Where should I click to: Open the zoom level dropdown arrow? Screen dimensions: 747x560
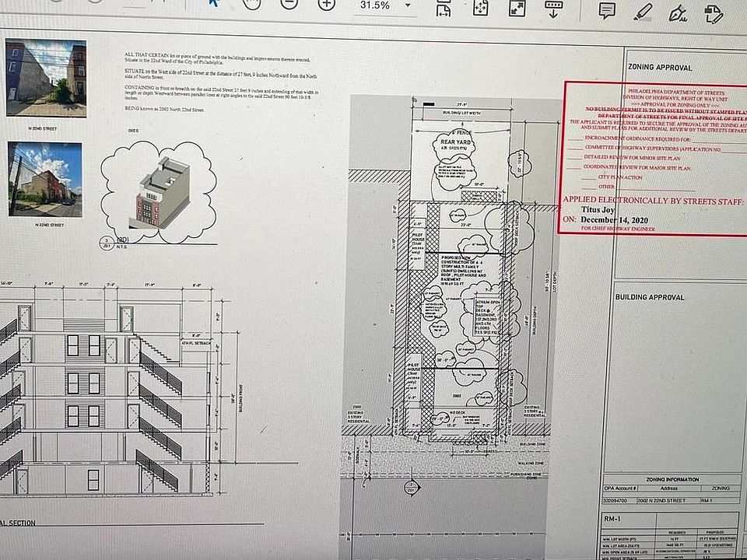click(408, 5)
